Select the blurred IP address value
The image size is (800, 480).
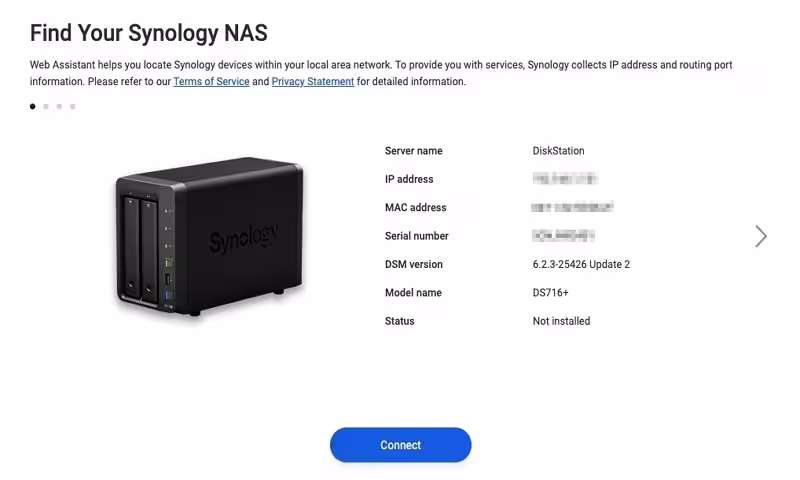pyautogui.click(x=565, y=179)
